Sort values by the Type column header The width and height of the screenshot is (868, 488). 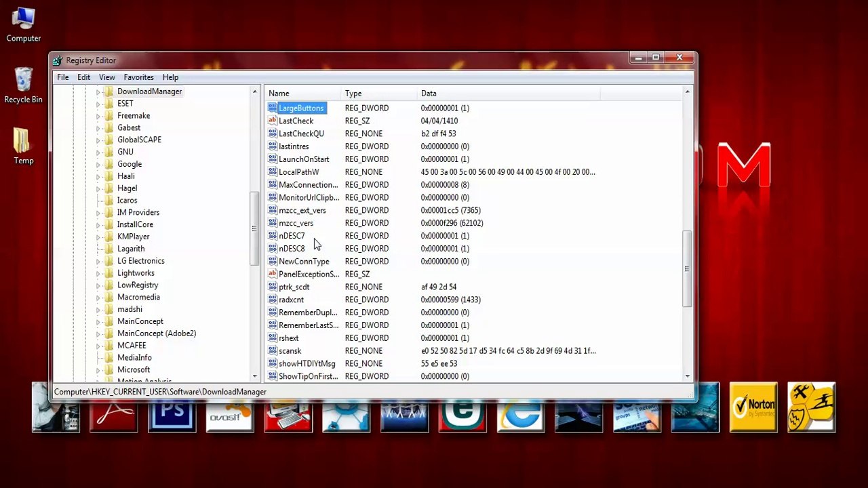[379, 94]
